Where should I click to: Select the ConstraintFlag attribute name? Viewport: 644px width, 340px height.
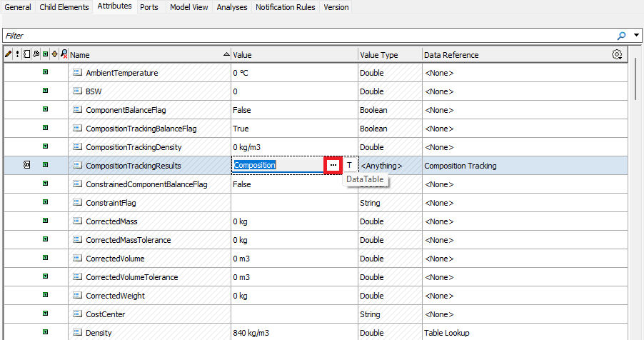pos(111,203)
